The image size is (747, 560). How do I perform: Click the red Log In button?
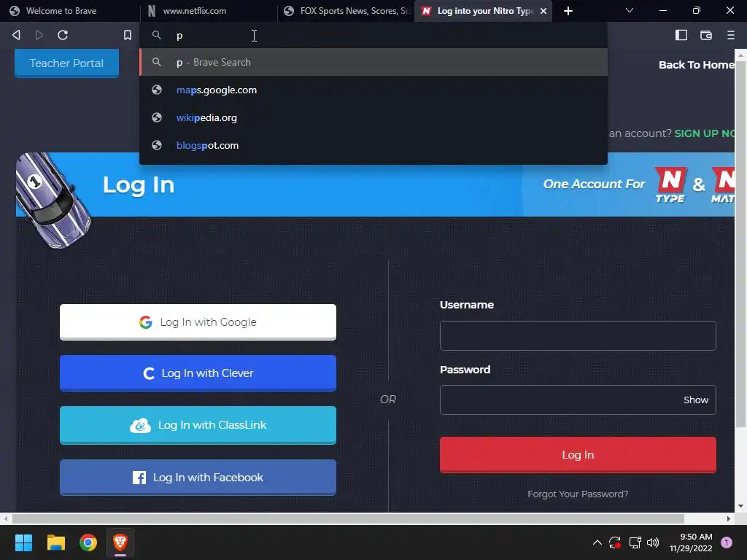[578, 455]
